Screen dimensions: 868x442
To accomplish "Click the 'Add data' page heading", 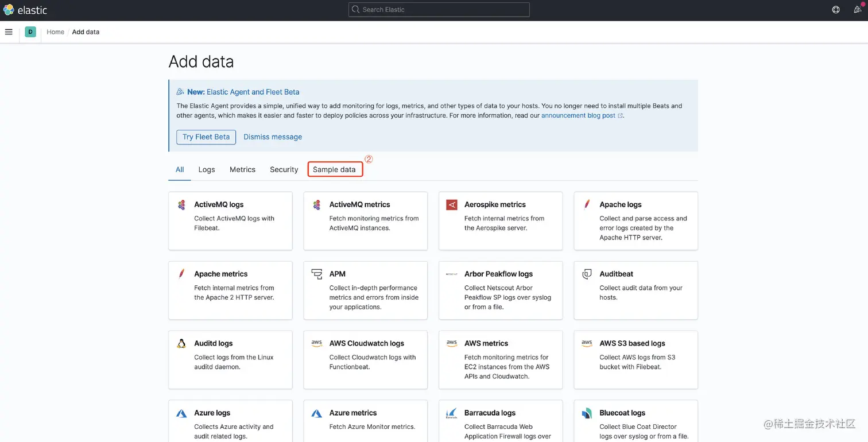I will [201, 61].
